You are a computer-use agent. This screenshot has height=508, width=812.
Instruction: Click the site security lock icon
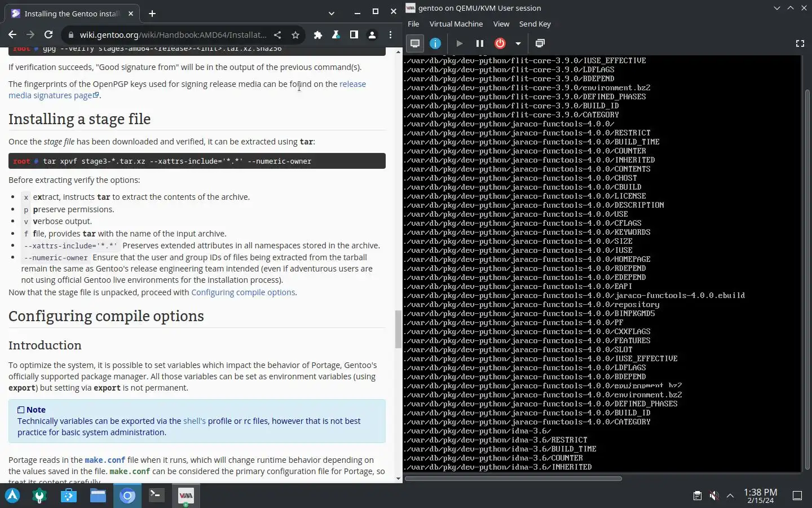tap(70, 35)
